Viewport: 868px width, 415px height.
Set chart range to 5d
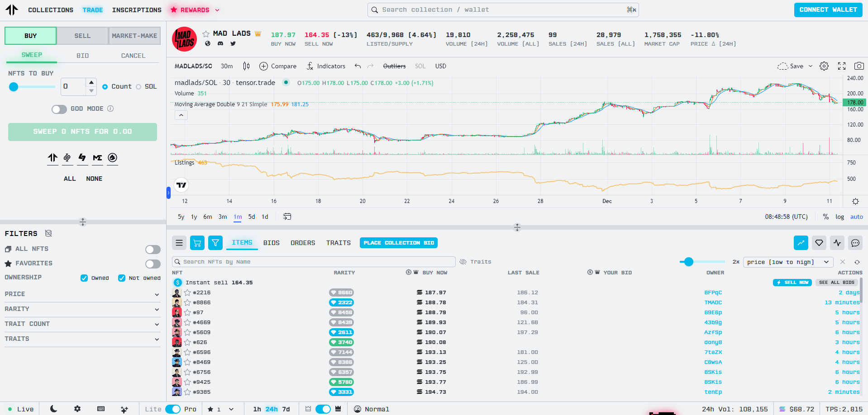[252, 217]
